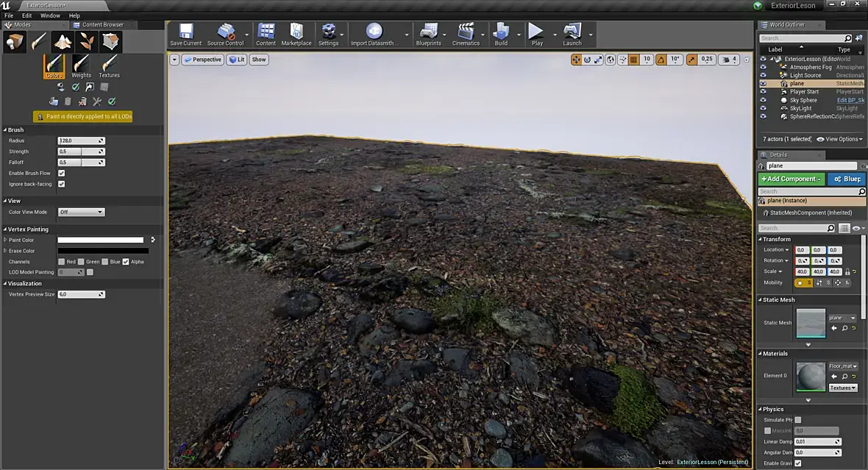Collapse the Transform section in Details
Viewport: 868px width, 470px height.
coord(760,239)
